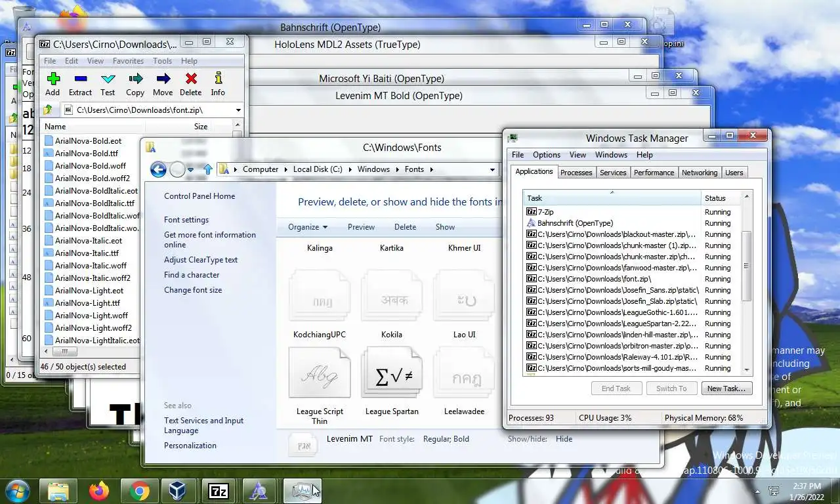Open the File menu in 7-Zip
This screenshot has height=504, width=840.
[x=50, y=61]
